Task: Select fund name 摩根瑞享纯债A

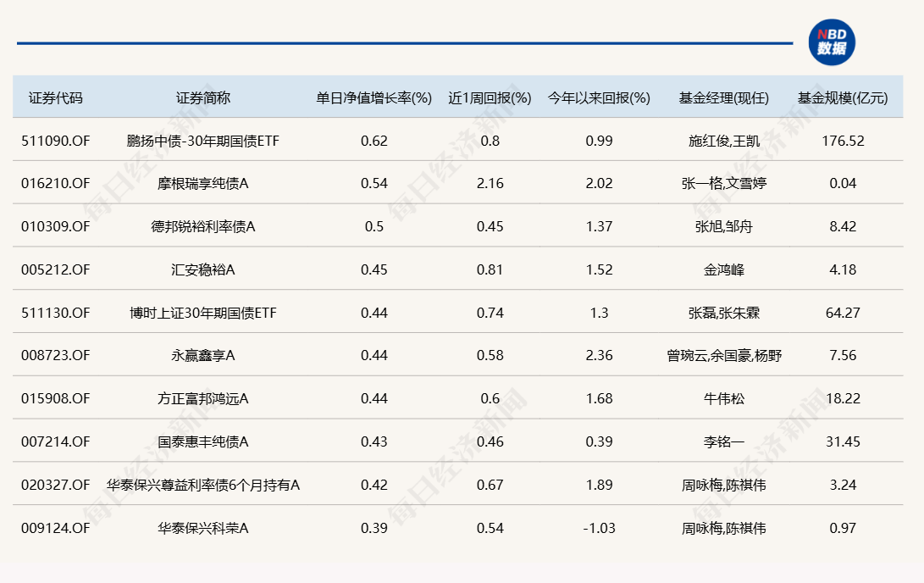Action: click(x=202, y=183)
